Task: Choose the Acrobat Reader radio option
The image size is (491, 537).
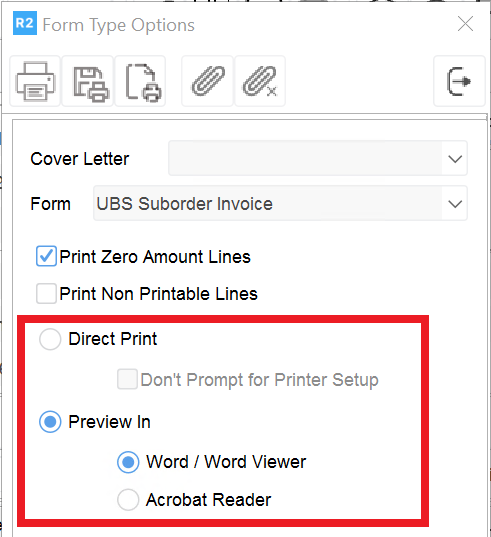Action: [128, 500]
